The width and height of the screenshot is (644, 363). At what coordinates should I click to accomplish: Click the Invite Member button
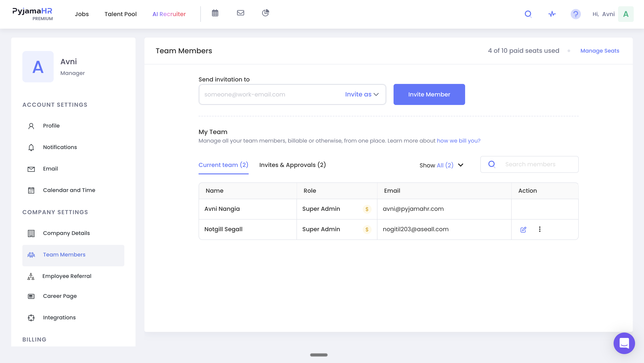429,94
